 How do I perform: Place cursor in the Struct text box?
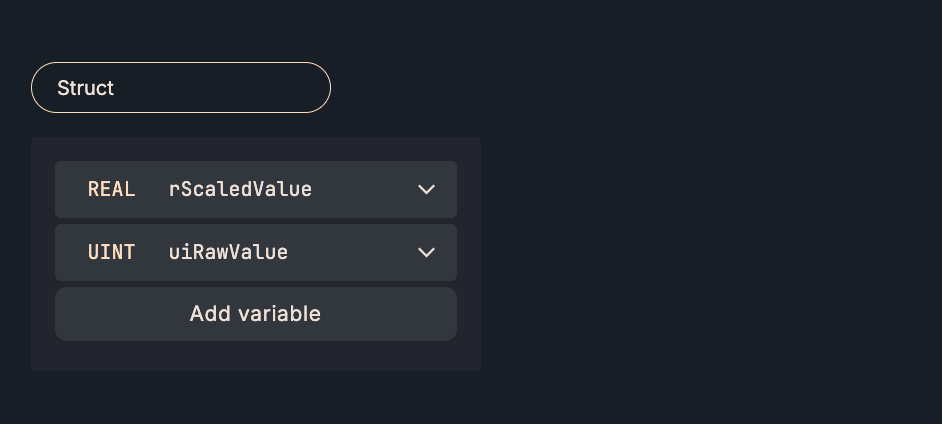tap(181, 88)
